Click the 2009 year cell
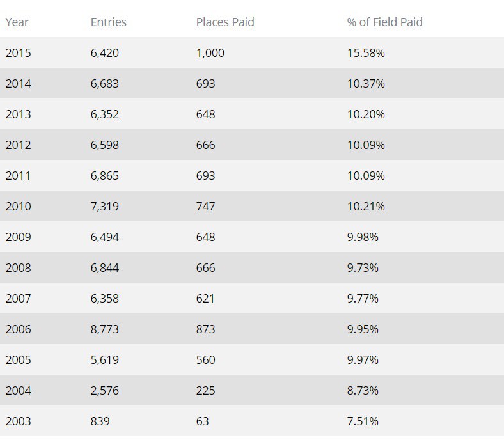The width and height of the screenshot is (504, 440). [x=18, y=237]
